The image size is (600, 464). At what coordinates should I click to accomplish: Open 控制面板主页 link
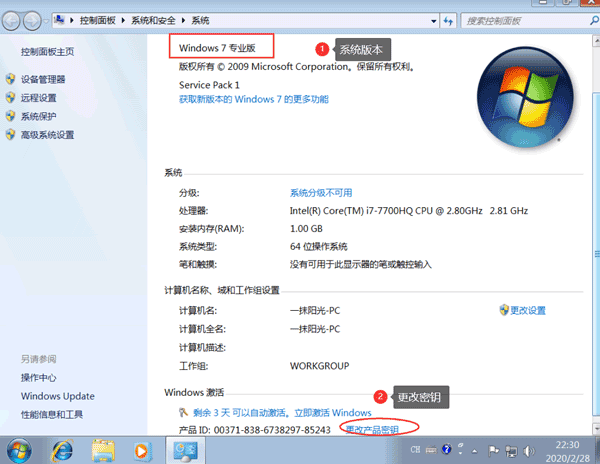[47, 52]
